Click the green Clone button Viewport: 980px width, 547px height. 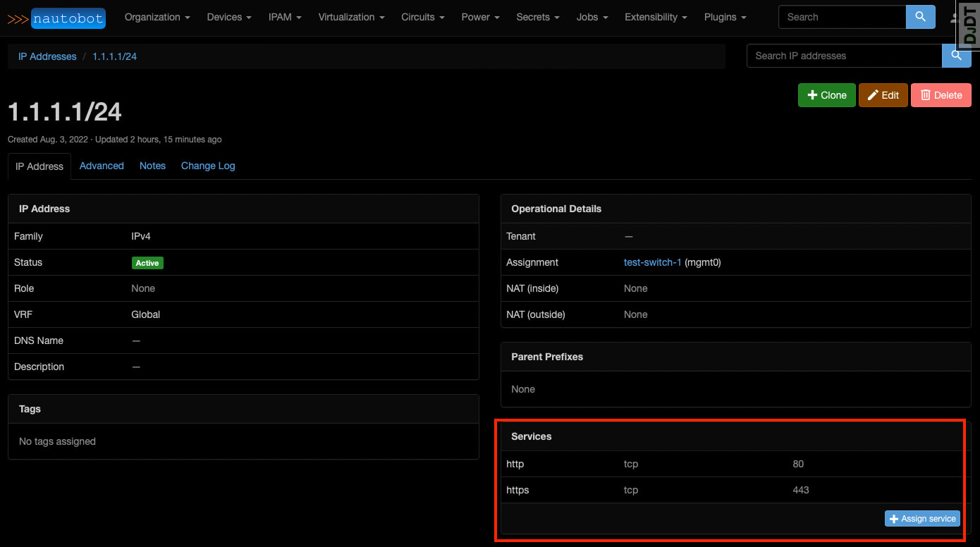coord(827,95)
